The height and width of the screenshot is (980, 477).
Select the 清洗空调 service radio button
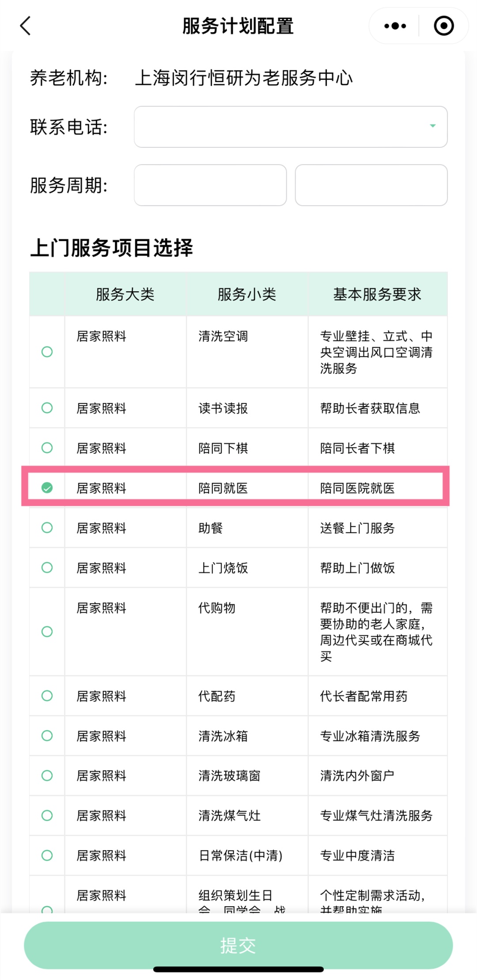[47, 352]
